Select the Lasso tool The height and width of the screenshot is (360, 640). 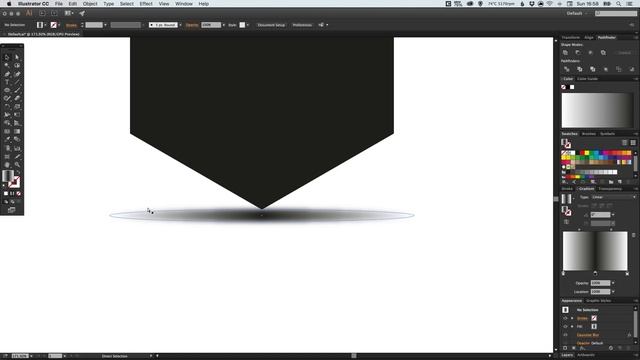pyautogui.click(x=17, y=65)
